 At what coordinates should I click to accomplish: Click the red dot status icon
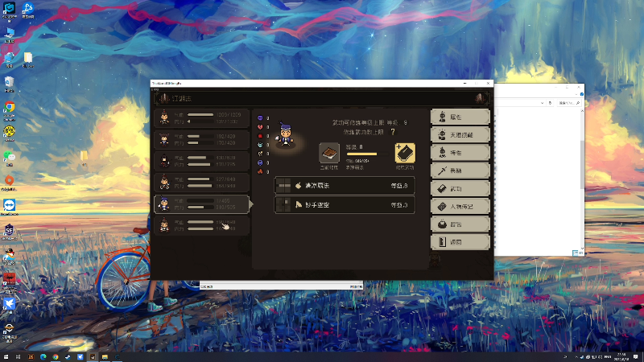click(260, 136)
